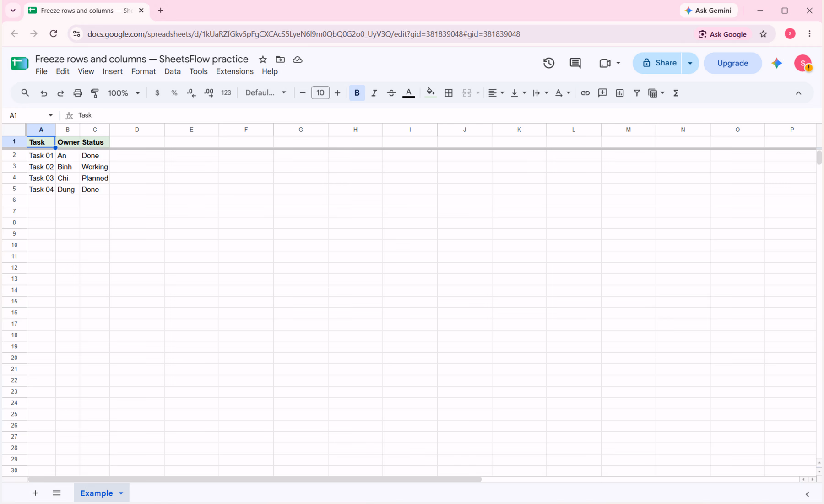Open the Example sheet tab arrow
This screenshot has height=504, width=824.
point(121,493)
